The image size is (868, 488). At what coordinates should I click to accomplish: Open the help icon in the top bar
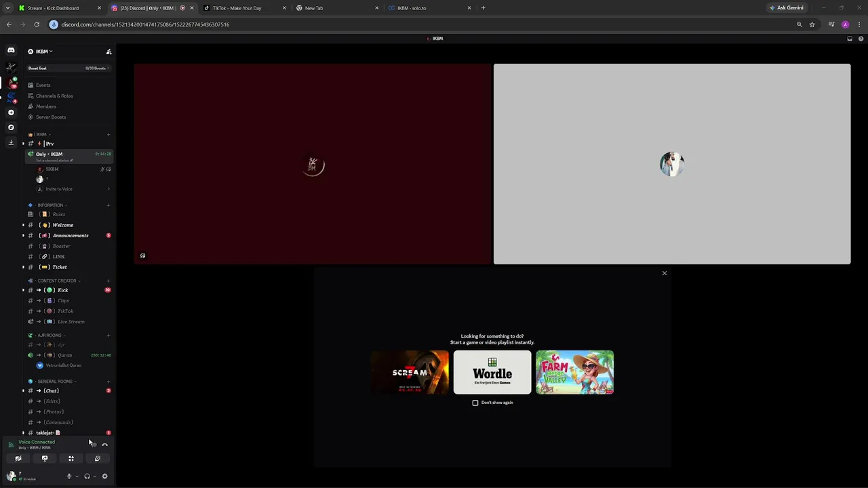[x=860, y=39]
